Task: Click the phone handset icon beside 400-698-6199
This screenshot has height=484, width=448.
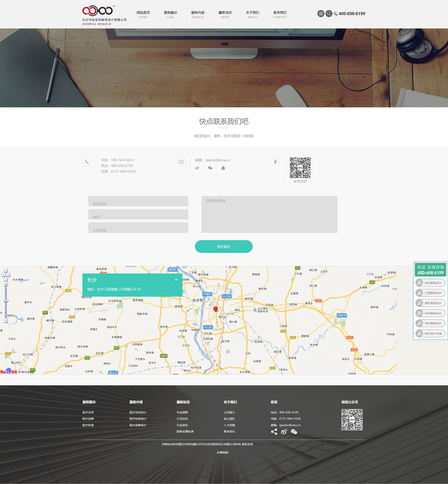Action: (x=336, y=13)
